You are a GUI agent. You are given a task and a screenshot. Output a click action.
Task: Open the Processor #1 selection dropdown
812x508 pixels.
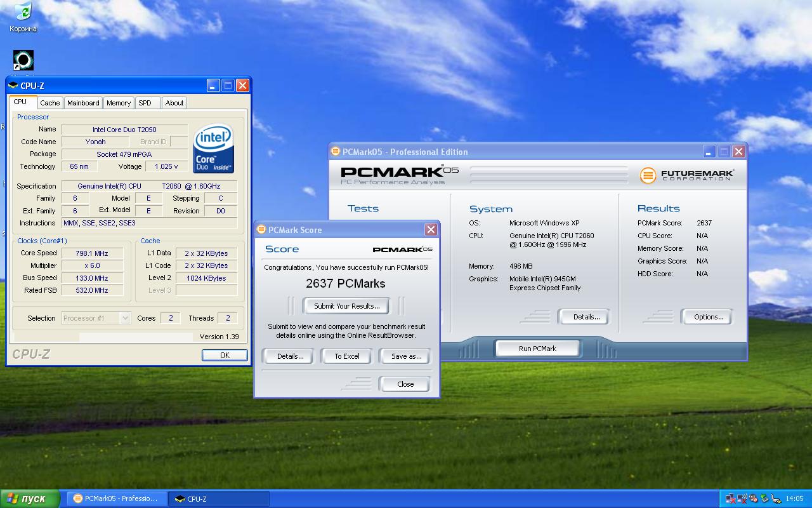coord(96,318)
